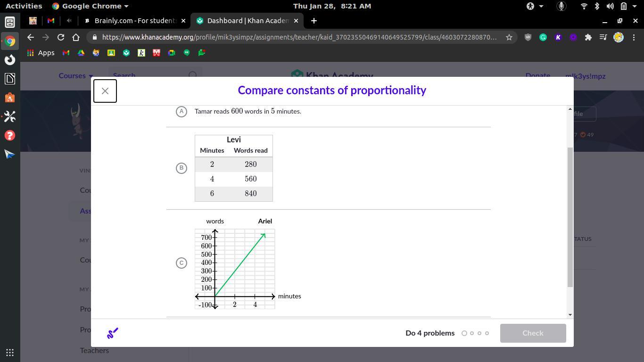
Task: Reload the Khan Academy page
Action: click(x=61, y=37)
